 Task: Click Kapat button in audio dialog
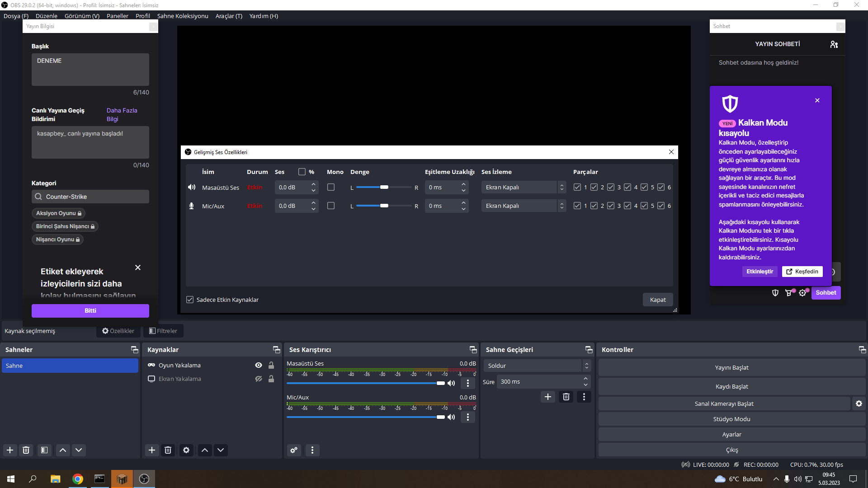click(658, 300)
